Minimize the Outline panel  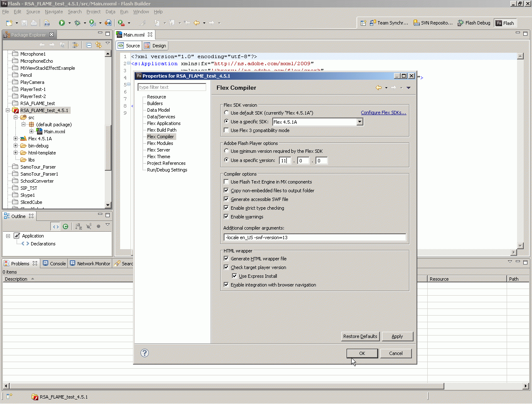coord(100,215)
